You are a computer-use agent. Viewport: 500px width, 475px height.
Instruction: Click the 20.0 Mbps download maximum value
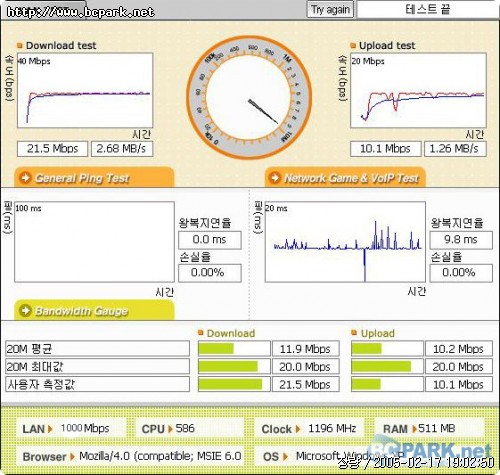[x=306, y=367]
